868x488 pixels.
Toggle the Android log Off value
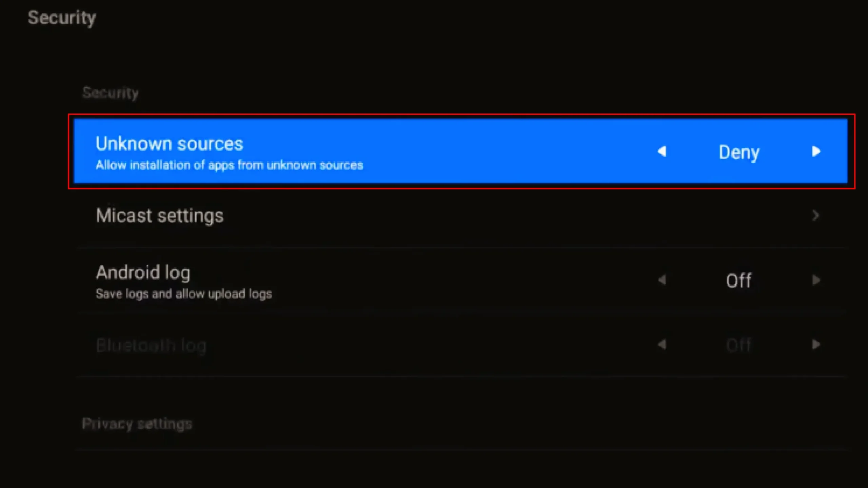coord(739,281)
